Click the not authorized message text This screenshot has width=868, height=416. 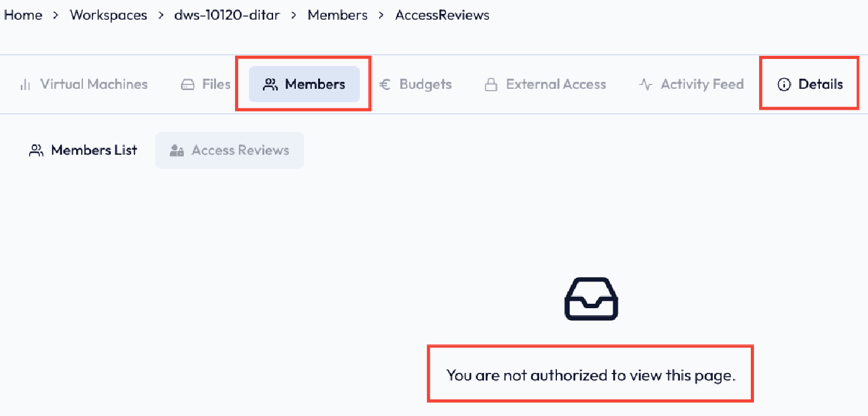pyautogui.click(x=590, y=375)
